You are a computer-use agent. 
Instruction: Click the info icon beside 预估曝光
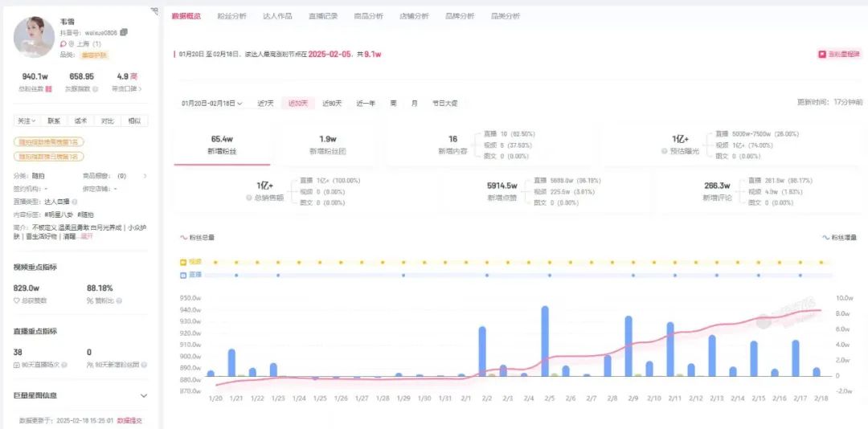665,151
